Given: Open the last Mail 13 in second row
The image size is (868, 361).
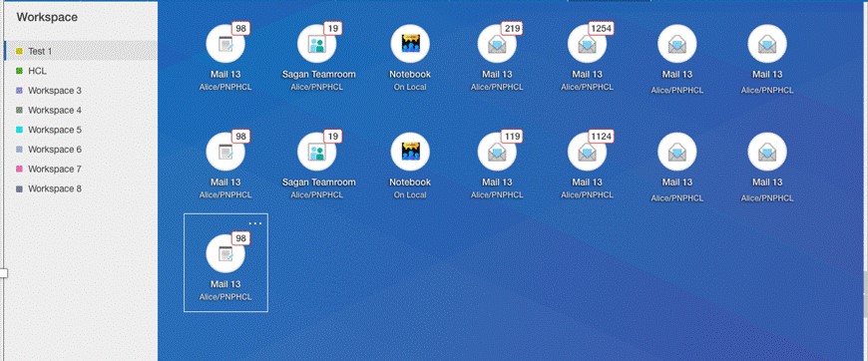Looking at the screenshot, I should (767, 152).
